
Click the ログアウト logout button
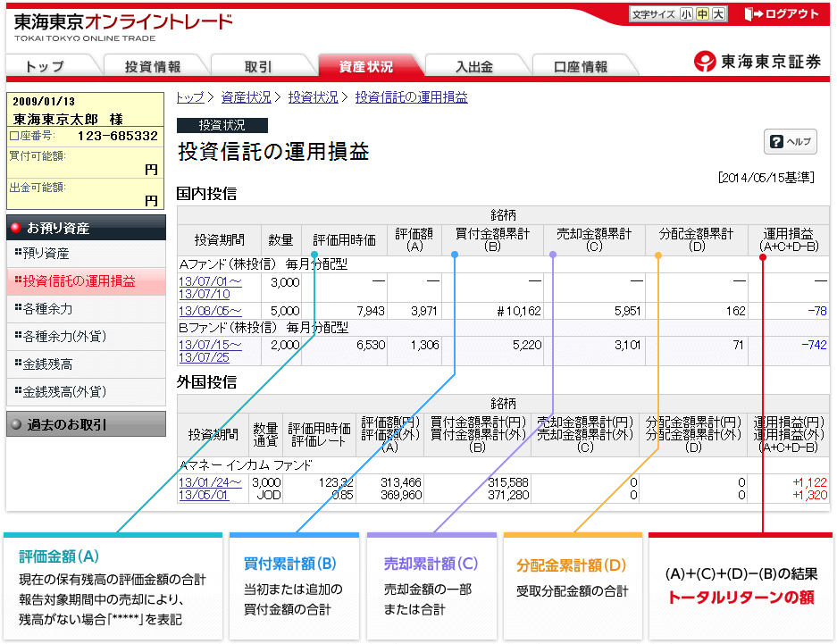[782, 14]
